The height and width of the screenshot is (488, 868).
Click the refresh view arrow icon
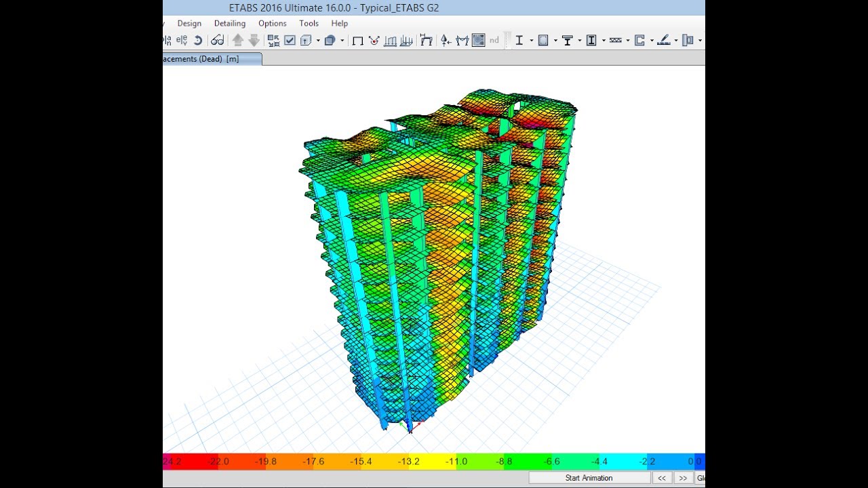tap(198, 41)
